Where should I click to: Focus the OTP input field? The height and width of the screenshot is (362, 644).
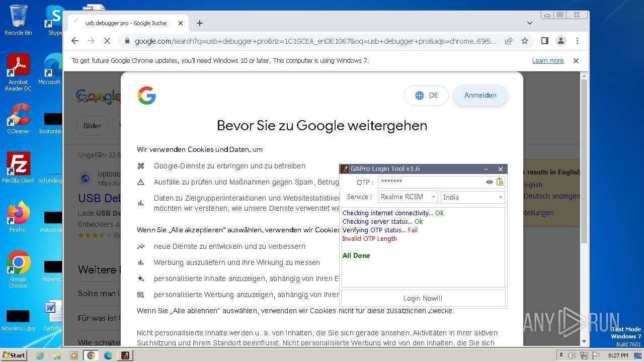click(x=431, y=182)
